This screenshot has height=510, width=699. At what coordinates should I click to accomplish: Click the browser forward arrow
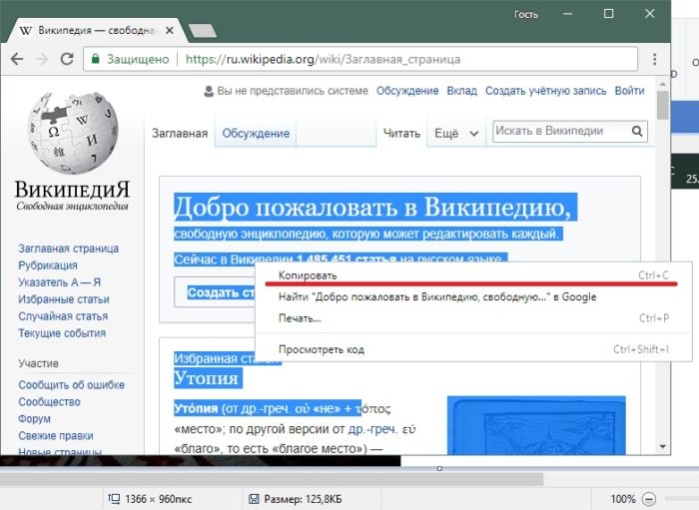pyautogui.click(x=41, y=59)
